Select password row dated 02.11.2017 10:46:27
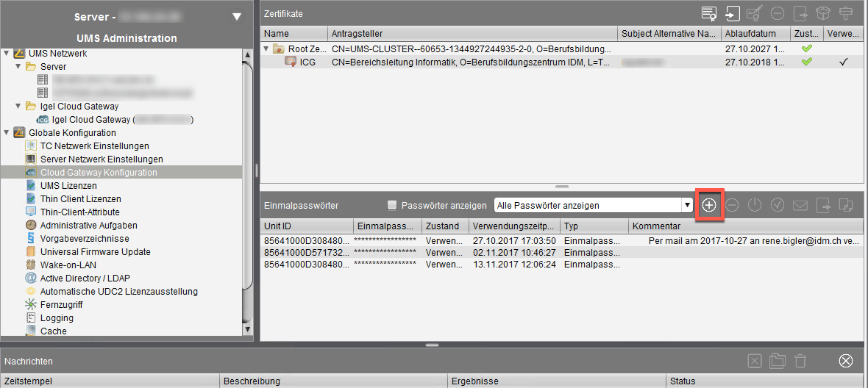 point(561,253)
